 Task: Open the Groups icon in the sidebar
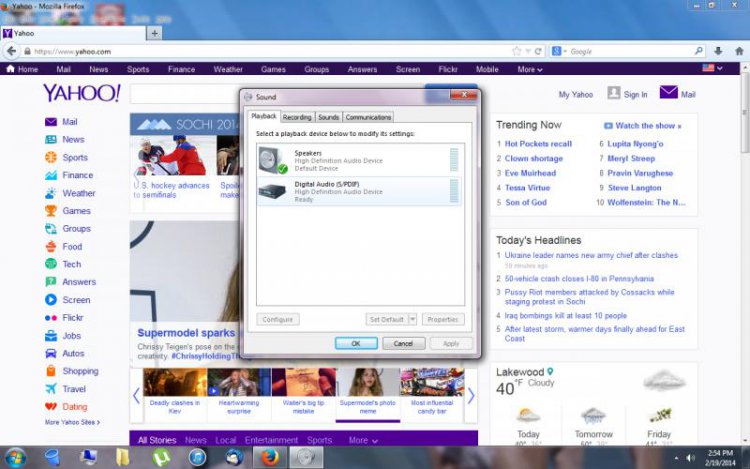coord(51,229)
